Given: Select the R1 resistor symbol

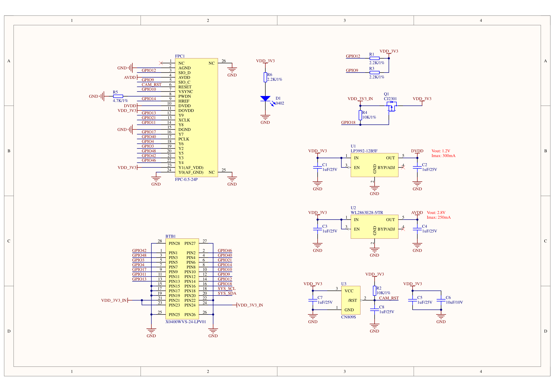Looking at the screenshot, I should (x=374, y=58).
